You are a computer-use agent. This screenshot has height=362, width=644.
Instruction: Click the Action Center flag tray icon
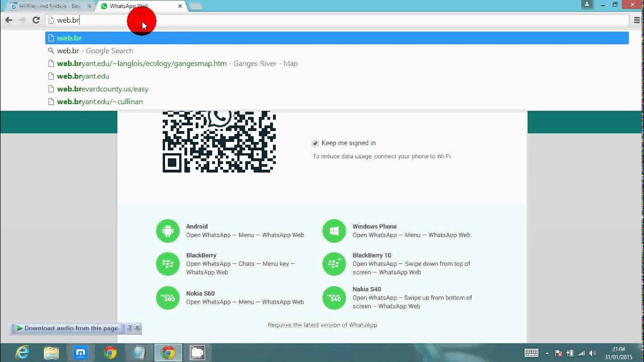coord(558,353)
